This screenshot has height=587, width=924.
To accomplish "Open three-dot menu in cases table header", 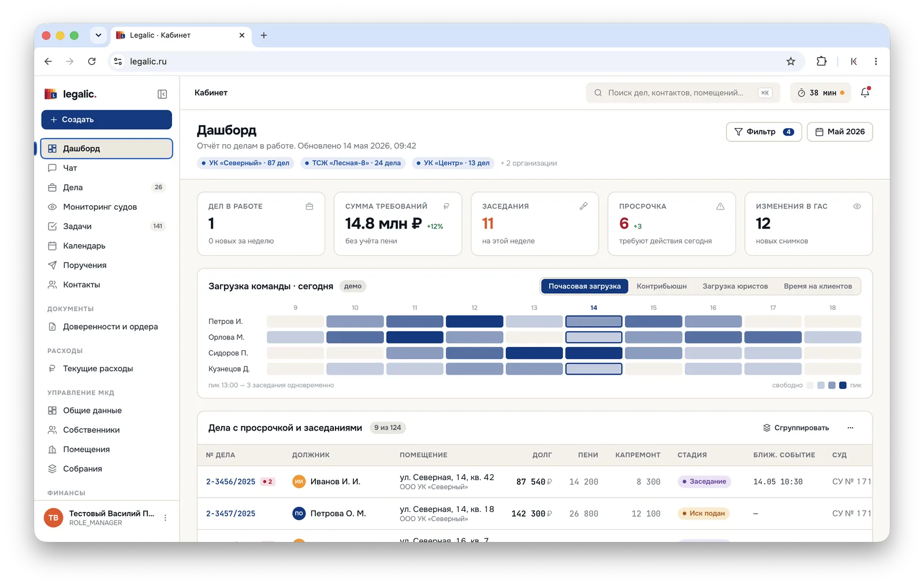I will [850, 428].
